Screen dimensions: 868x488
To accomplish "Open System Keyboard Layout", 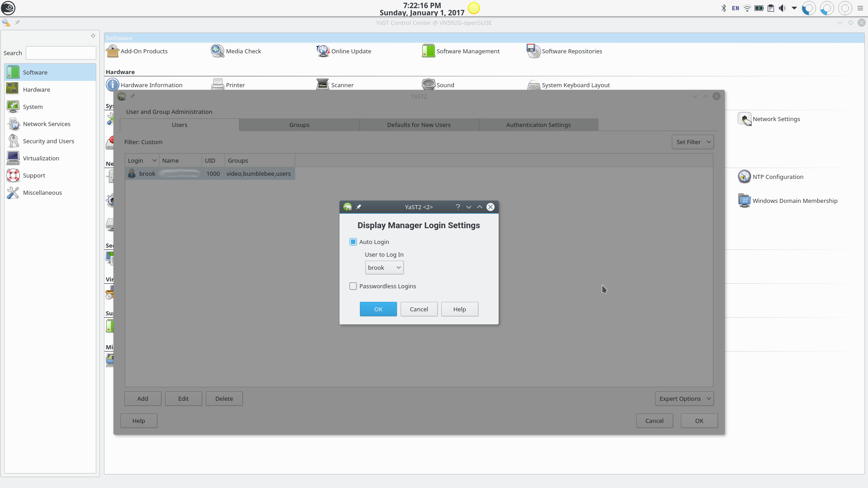I will (569, 85).
